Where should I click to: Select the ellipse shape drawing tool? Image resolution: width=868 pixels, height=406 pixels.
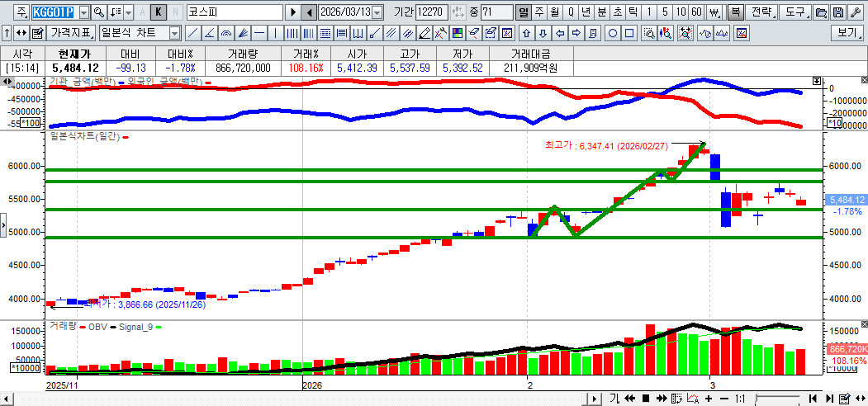pos(613,33)
